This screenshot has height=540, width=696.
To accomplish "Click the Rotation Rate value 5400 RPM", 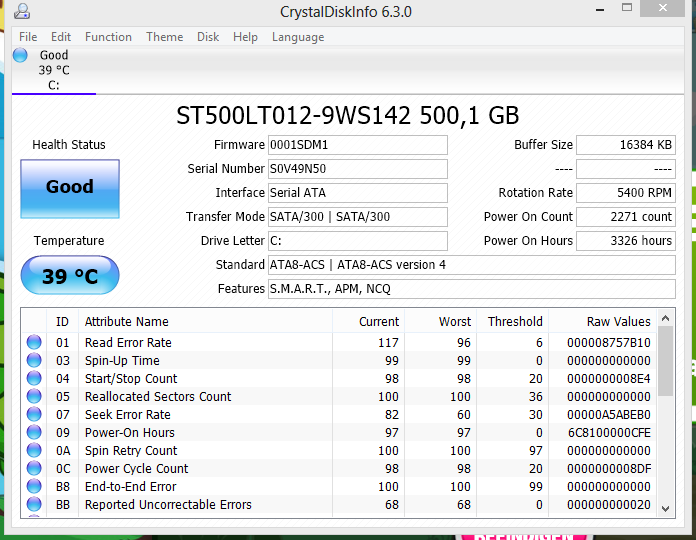I will 626,193.
